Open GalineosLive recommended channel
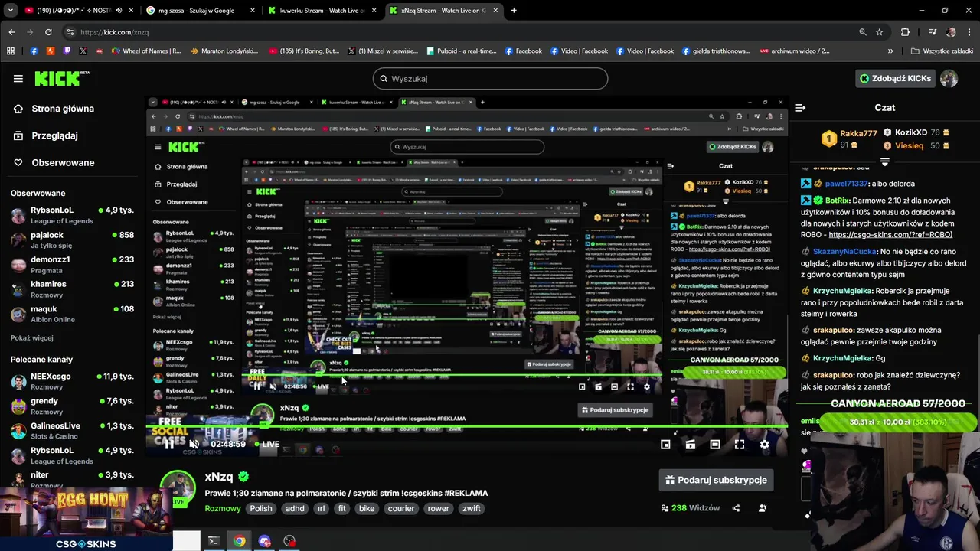 click(x=73, y=430)
